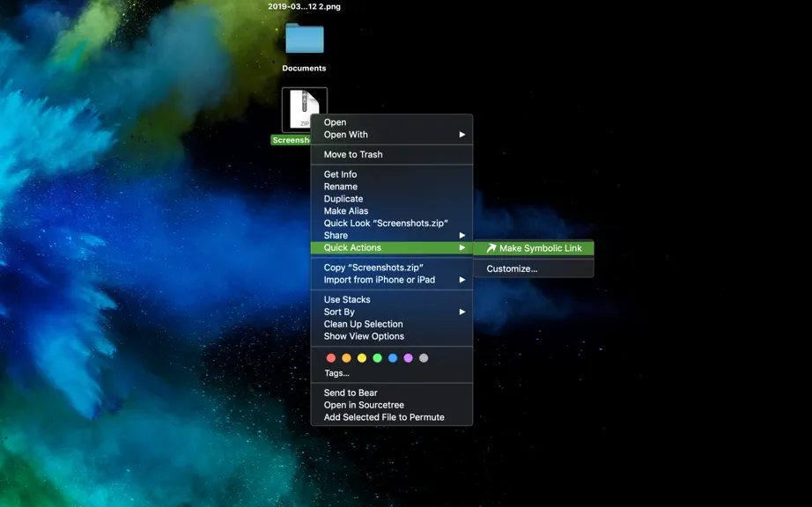
Task: Apply the green tag color
Action: pos(378,358)
